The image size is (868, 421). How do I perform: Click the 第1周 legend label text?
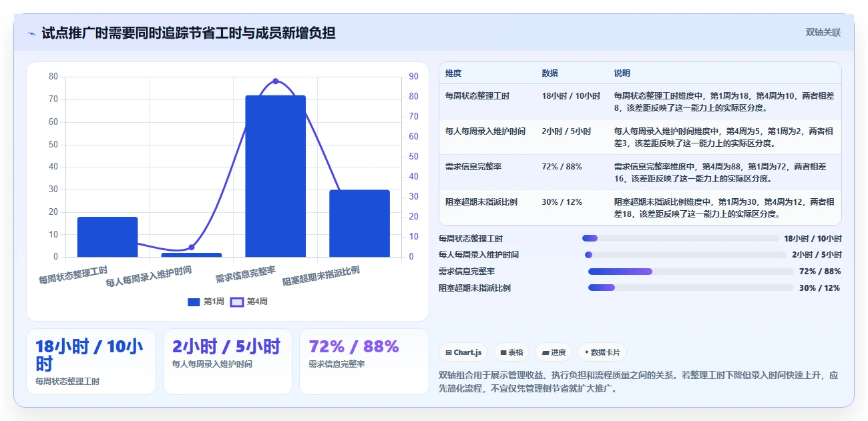coord(214,302)
